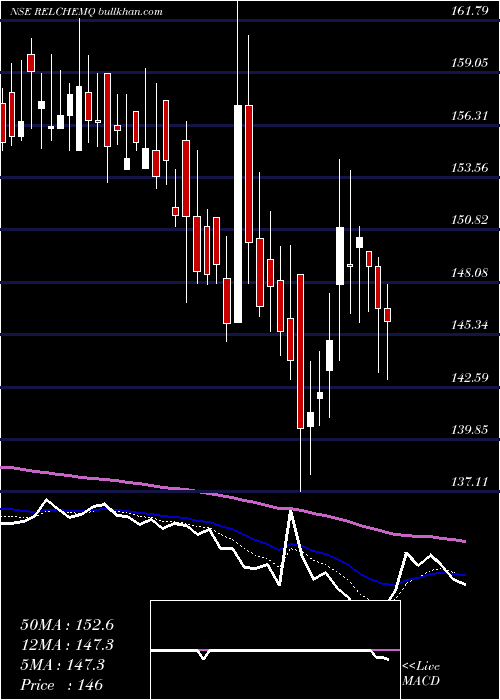Click the tallest white candlestick body
This screenshot has height=700, width=500.
click(x=238, y=214)
